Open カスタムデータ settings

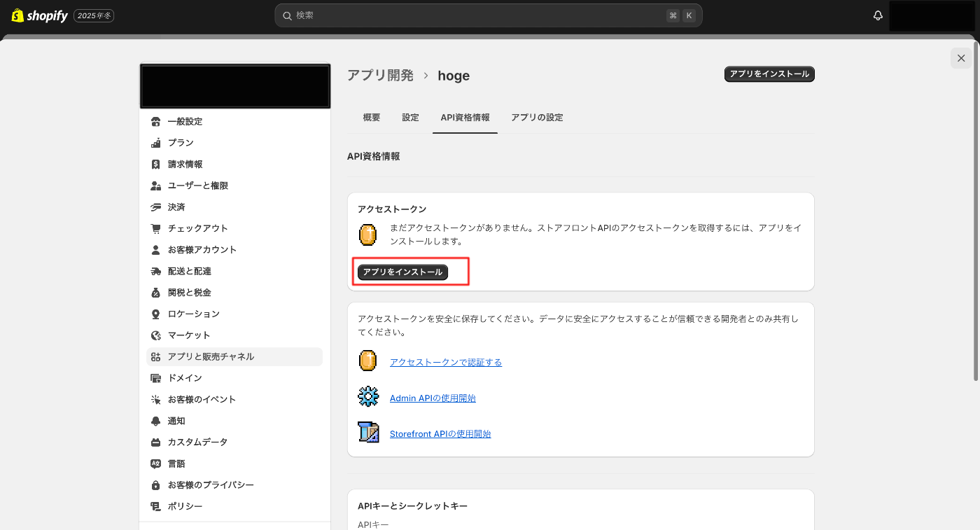tap(234, 442)
